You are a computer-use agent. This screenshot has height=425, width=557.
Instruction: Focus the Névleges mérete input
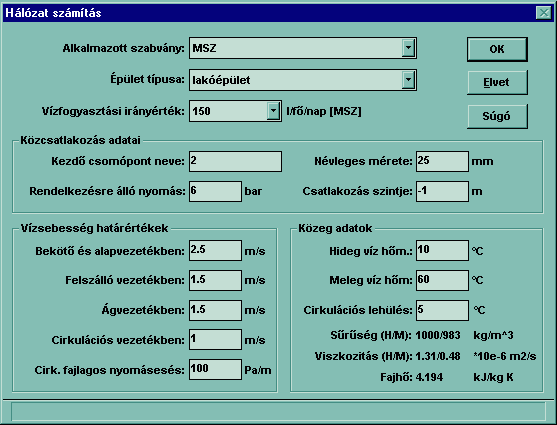442,161
